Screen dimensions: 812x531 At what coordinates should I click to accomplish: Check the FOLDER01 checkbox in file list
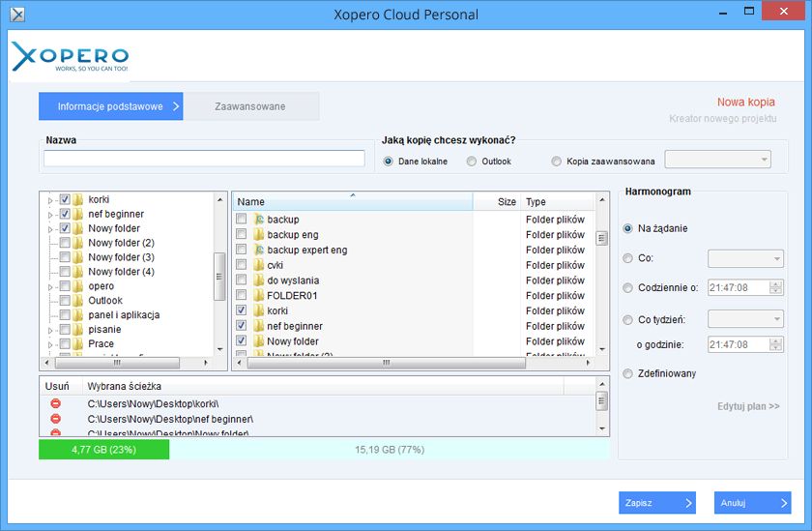click(x=242, y=295)
